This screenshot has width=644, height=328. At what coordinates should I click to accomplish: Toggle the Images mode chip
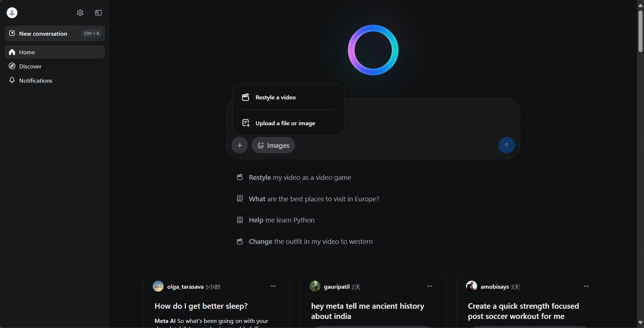coord(273,145)
